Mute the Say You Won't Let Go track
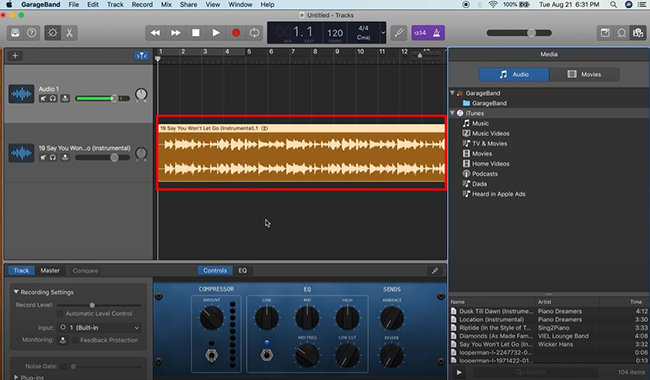Viewport: 650px width, 380px height. tap(43, 157)
